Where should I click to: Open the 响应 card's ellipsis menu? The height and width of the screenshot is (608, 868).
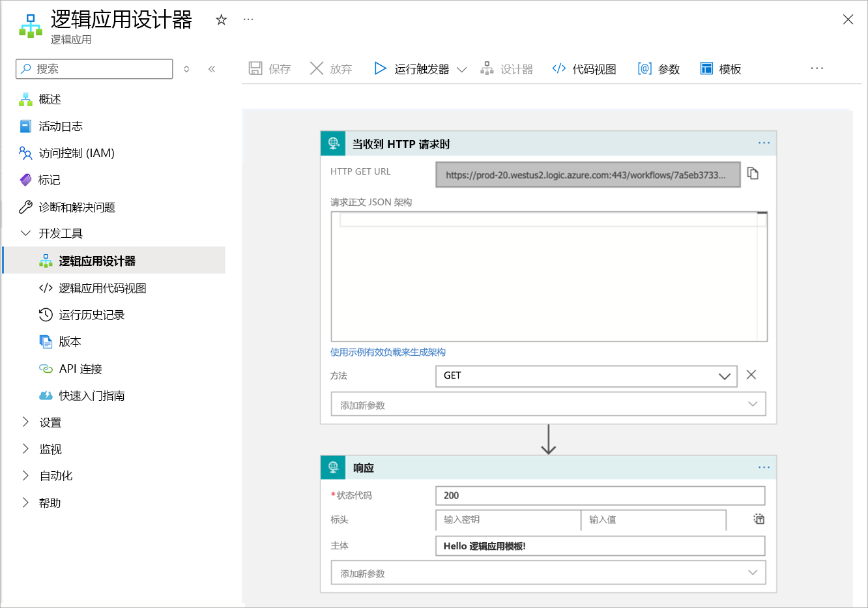[x=764, y=467]
